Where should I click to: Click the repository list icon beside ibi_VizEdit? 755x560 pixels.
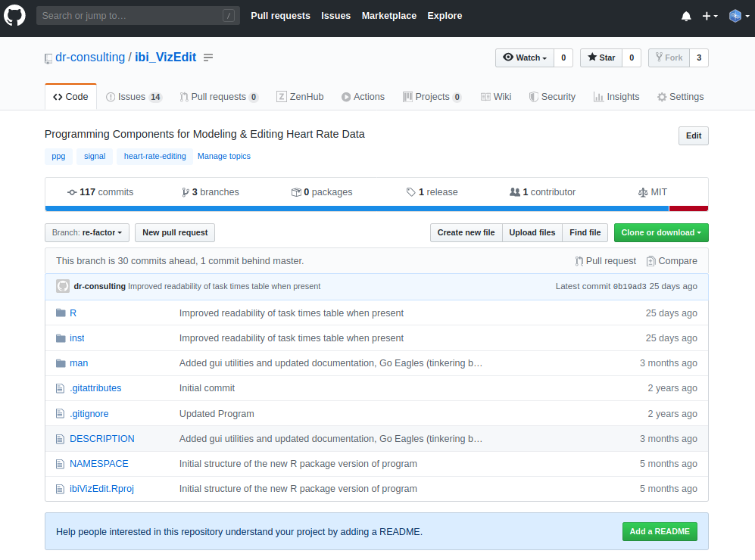coord(208,58)
